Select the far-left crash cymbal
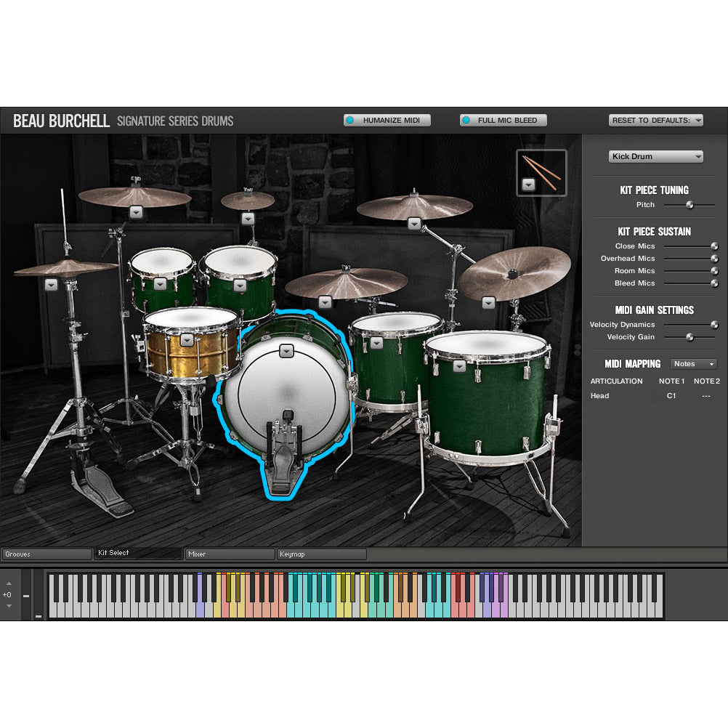Screen dimensions: 728x728 135,213
